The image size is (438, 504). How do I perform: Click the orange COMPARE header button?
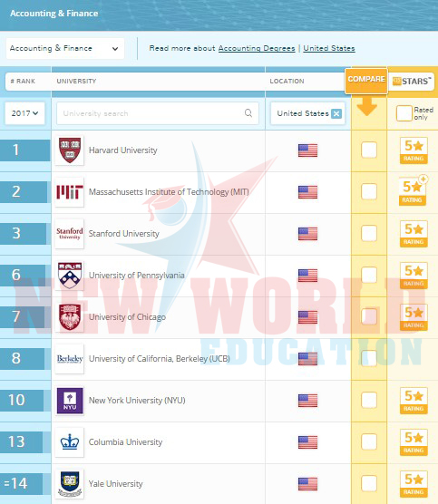[366, 81]
